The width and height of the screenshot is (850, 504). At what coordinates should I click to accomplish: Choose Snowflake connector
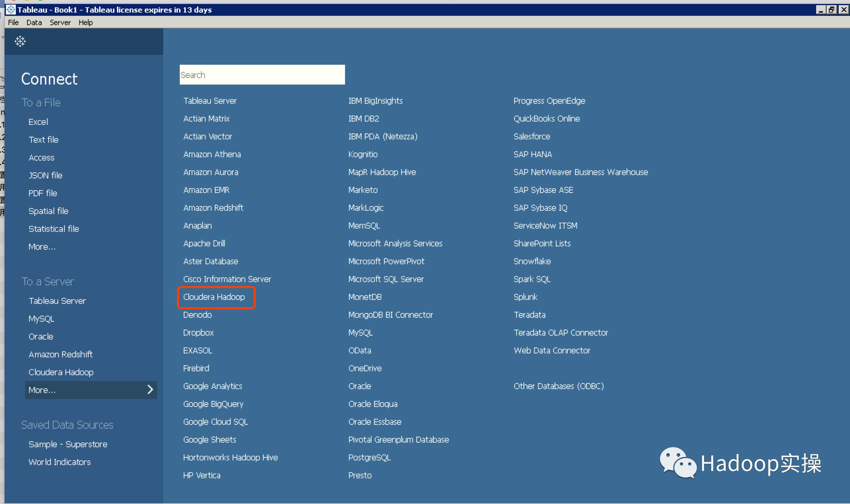532,262
